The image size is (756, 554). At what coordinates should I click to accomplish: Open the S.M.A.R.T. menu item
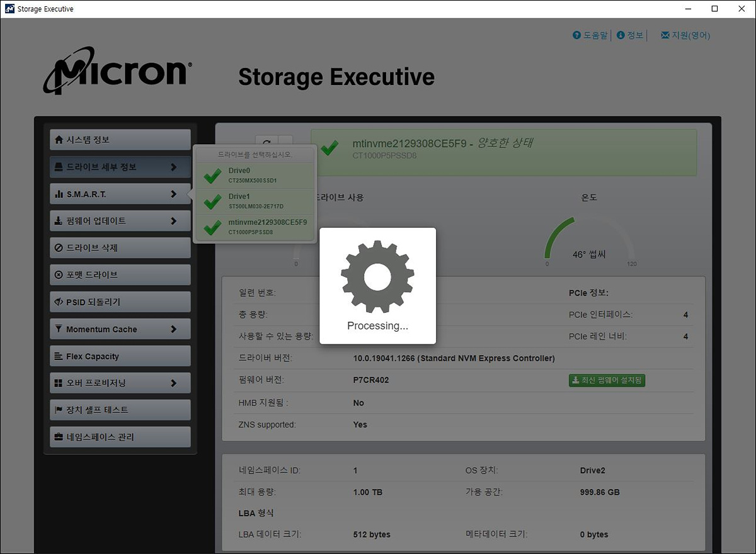pos(120,194)
